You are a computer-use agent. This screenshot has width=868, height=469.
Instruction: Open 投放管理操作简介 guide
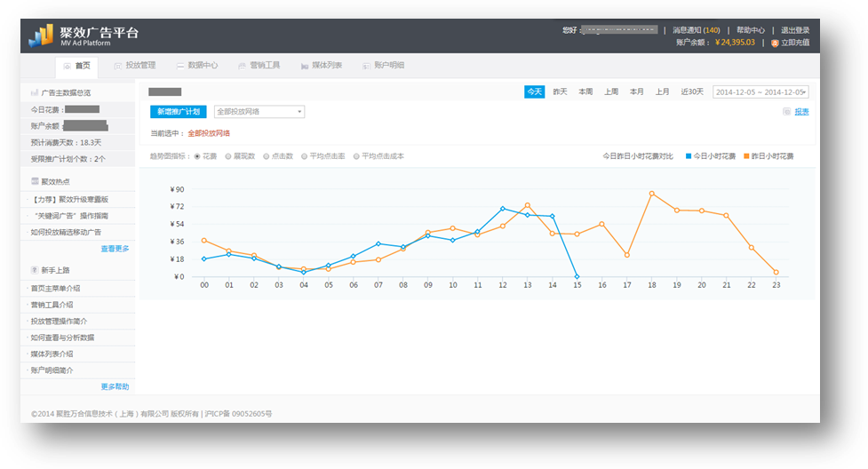tap(59, 322)
